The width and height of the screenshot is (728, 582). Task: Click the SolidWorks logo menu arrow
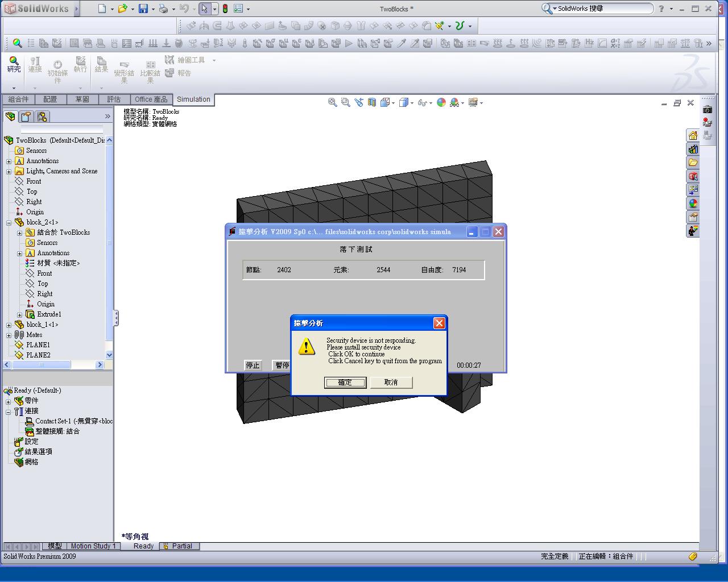pos(77,9)
